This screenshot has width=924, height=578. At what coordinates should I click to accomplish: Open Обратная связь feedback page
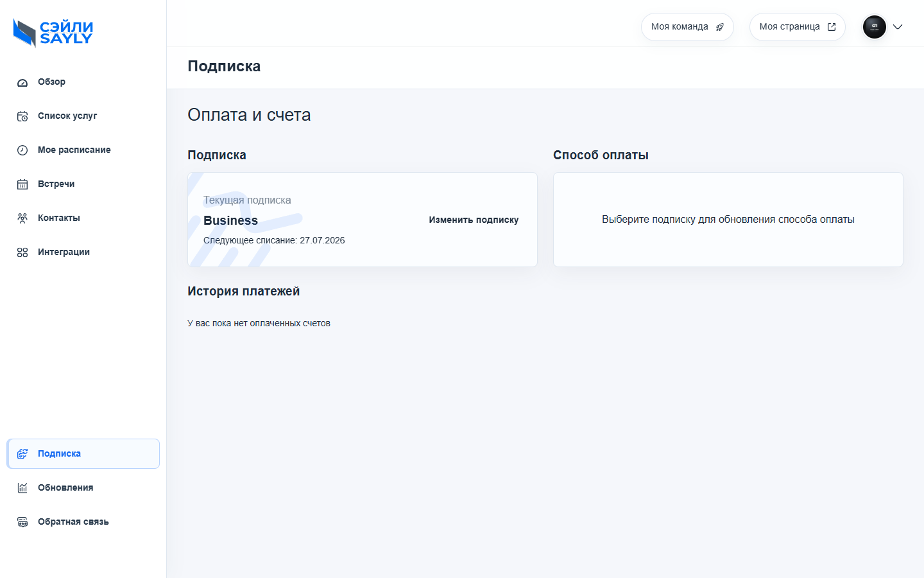[x=83, y=522]
